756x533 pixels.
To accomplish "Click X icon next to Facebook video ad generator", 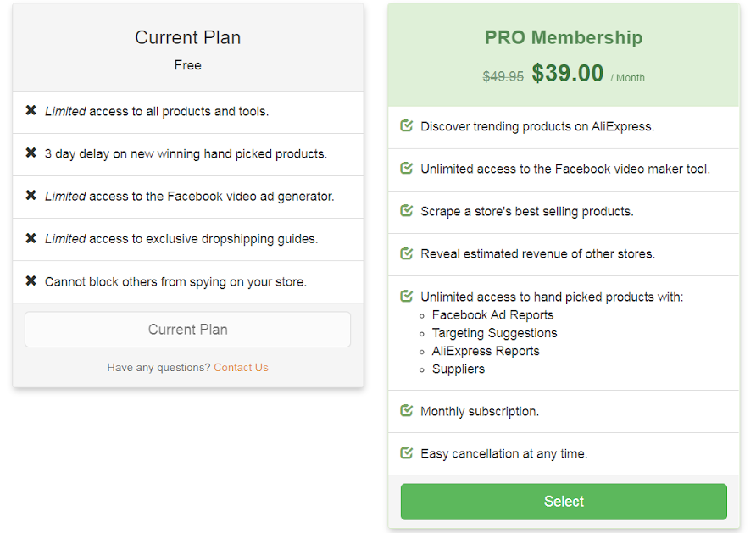I will point(31,196).
